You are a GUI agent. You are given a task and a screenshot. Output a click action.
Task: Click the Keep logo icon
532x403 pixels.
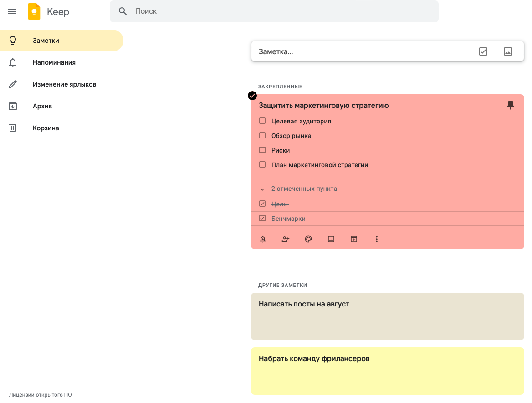tap(34, 11)
